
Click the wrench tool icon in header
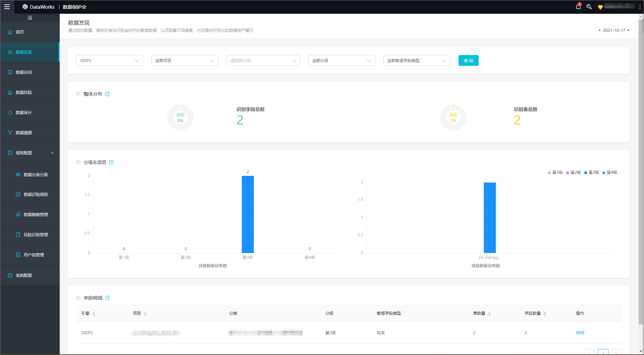click(589, 7)
